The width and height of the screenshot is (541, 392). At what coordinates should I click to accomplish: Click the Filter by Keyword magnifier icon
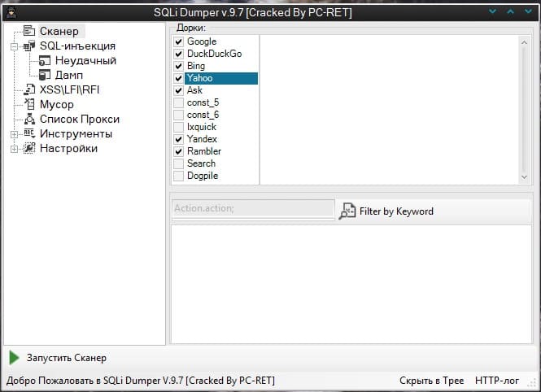[x=347, y=211]
